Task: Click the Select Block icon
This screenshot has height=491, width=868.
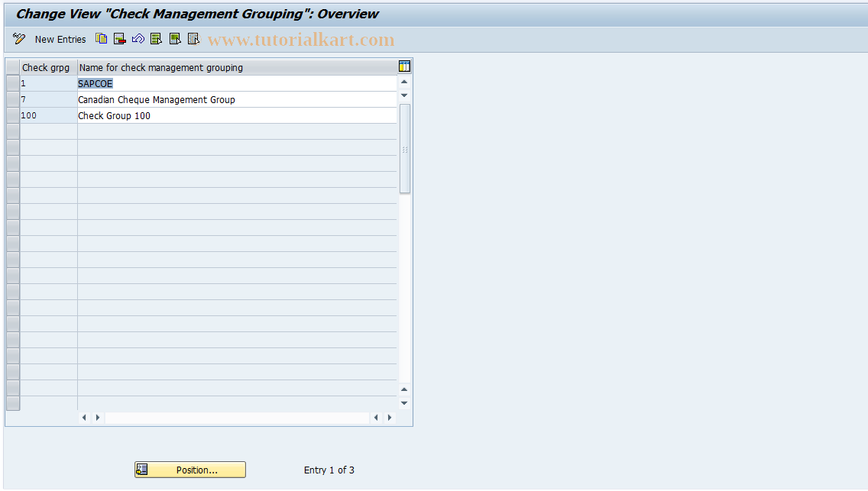Action: click(175, 39)
